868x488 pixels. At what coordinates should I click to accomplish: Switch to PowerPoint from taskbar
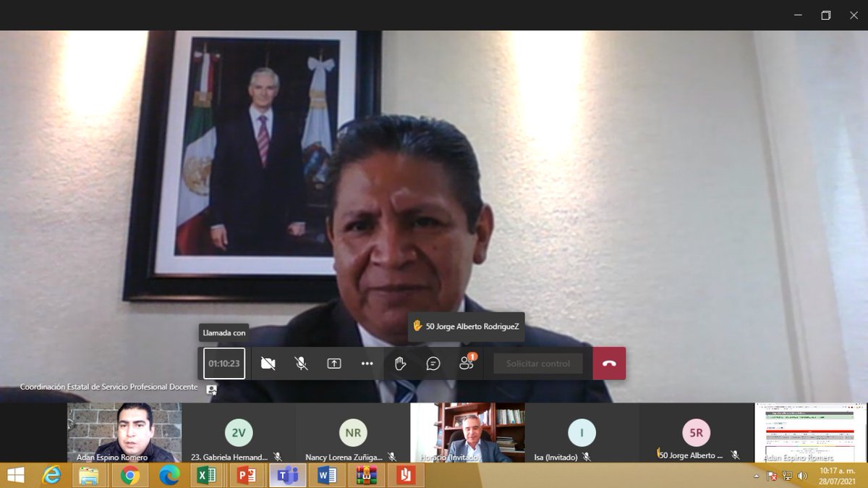coord(247,475)
